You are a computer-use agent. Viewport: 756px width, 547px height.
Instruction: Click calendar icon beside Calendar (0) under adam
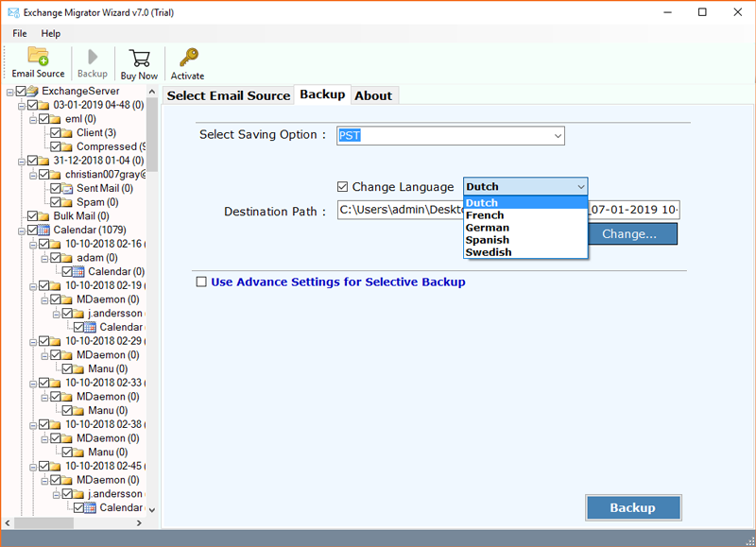click(78, 272)
